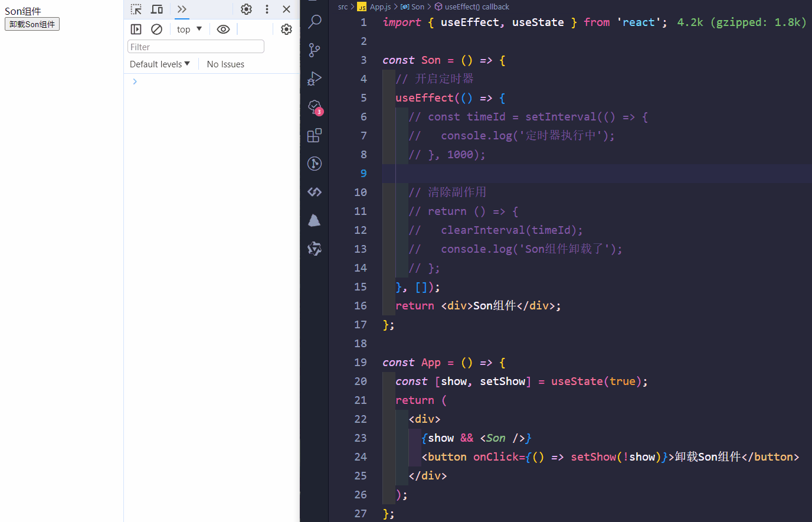
Task: Clear the console output
Action: [x=156, y=29]
